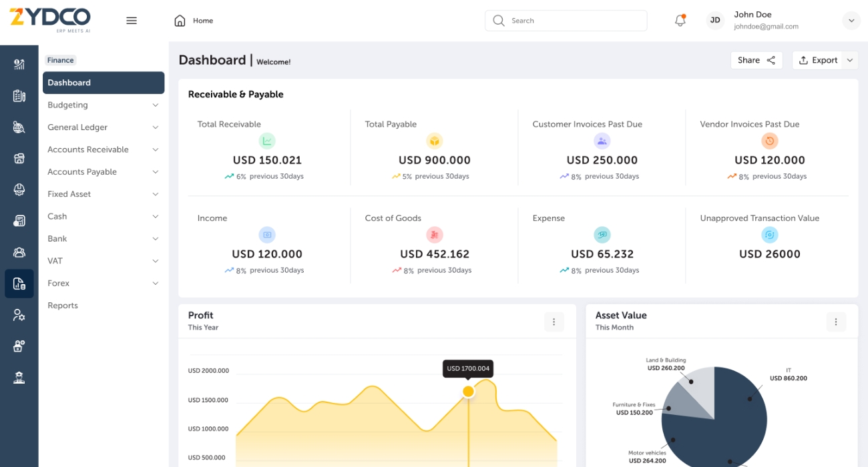Open Reports in the Finance menu
The image size is (868, 467).
(63, 306)
